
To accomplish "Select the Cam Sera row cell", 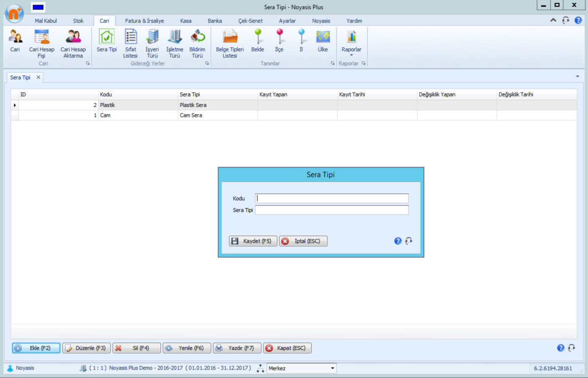I will (x=218, y=115).
